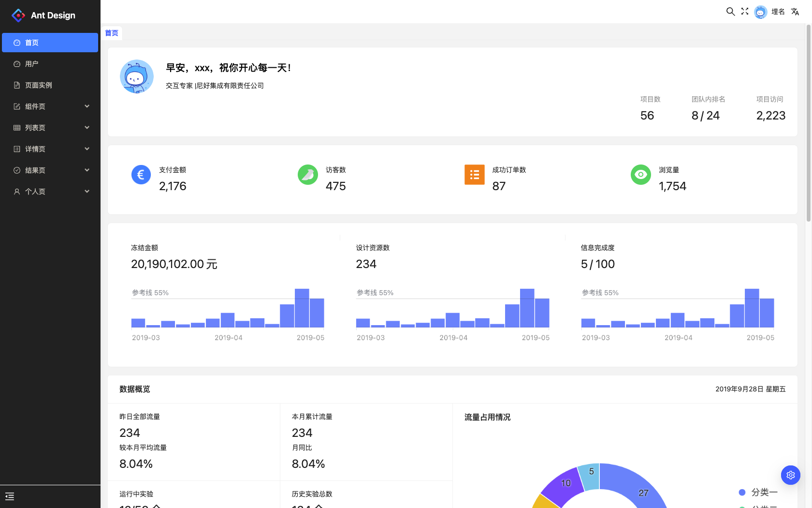Click the 冻结金额 amount 20,190,102.00 元
Image resolution: width=812 pixels, height=508 pixels.
point(174,264)
